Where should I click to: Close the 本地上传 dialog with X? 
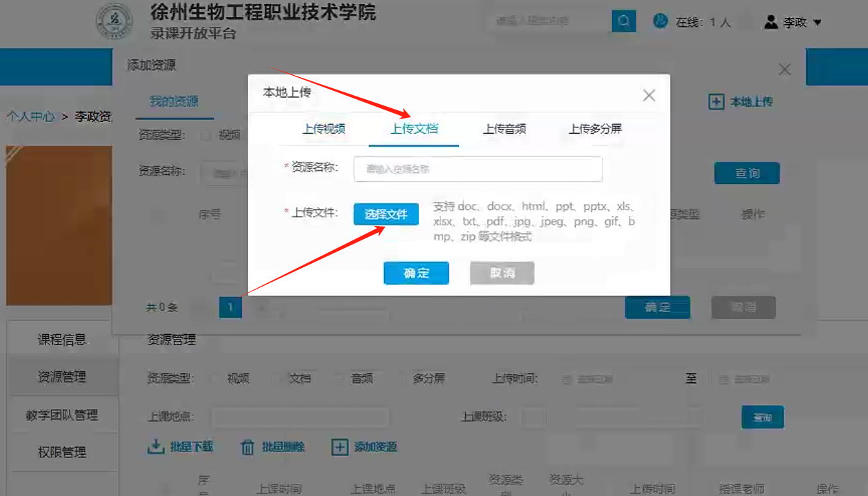649,96
